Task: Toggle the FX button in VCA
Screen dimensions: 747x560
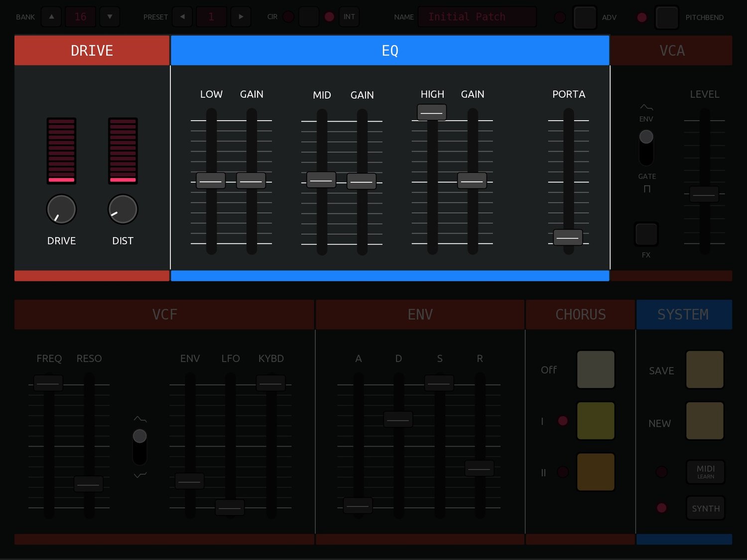Action: (646, 234)
